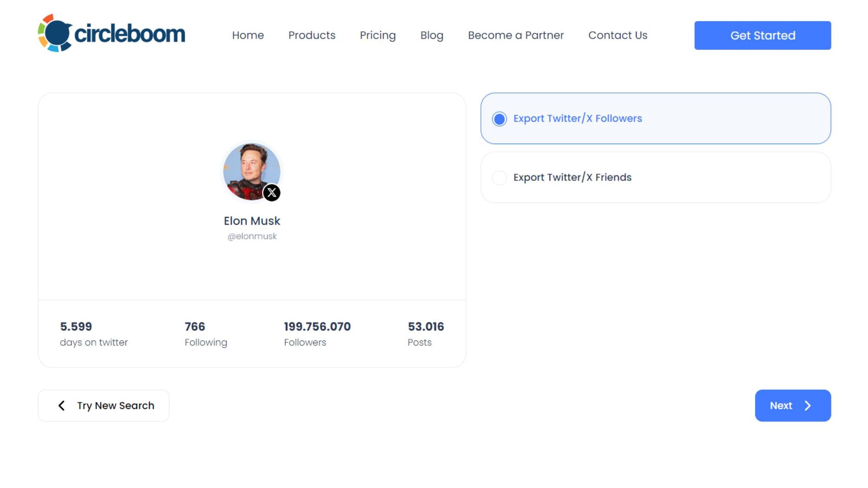
Task: Toggle the Export Twitter/X Followers selection
Action: 499,118
